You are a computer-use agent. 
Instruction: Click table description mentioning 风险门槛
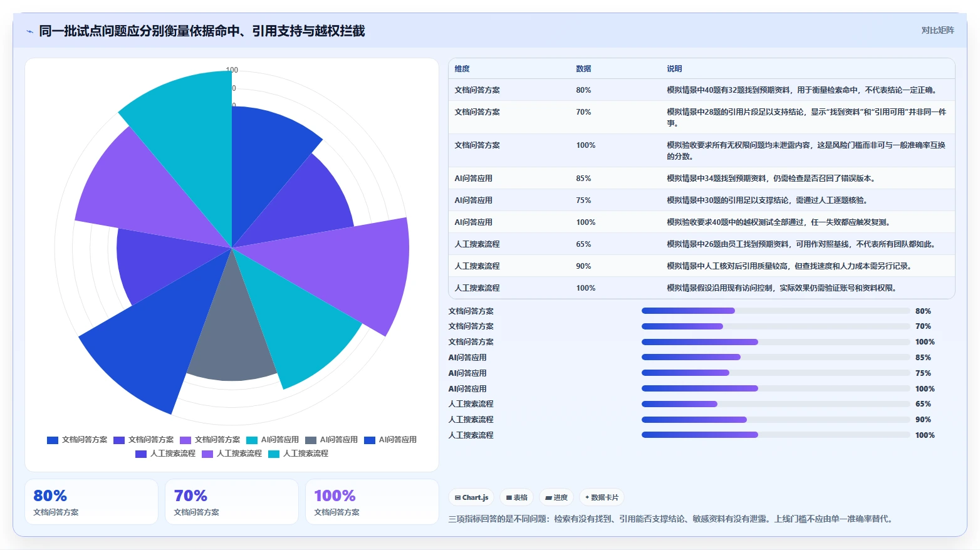807,151
